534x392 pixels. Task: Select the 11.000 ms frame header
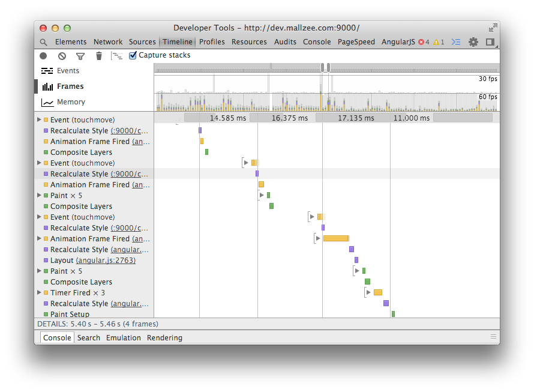tap(412, 118)
